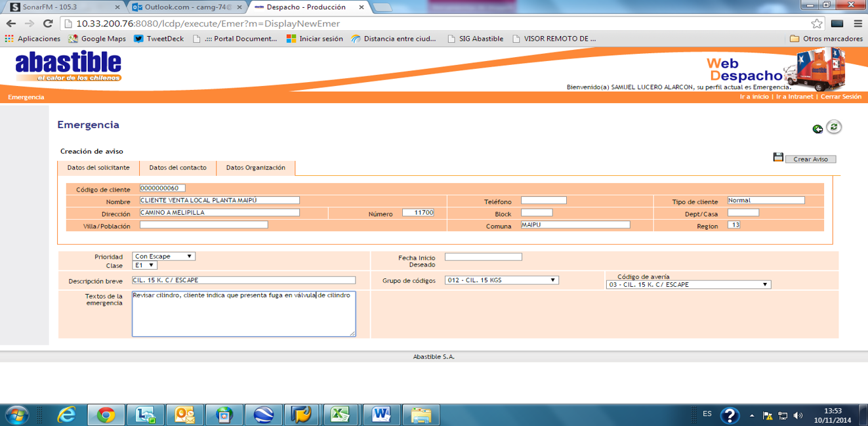Follow the Ir a Intranet link
Image resolution: width=868 pixels, height=426 pixels.
[x=795, y=96]
